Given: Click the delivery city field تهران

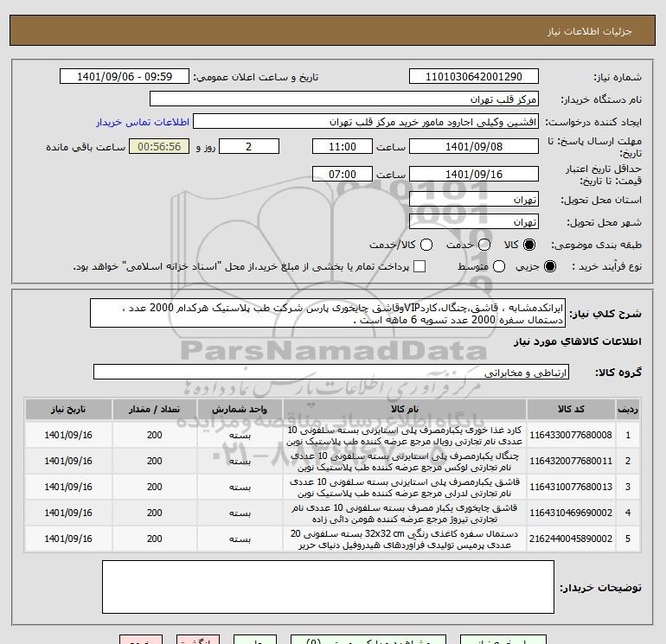Looking at the screenshot, I should pyautogui.click(x=474, y=221).
